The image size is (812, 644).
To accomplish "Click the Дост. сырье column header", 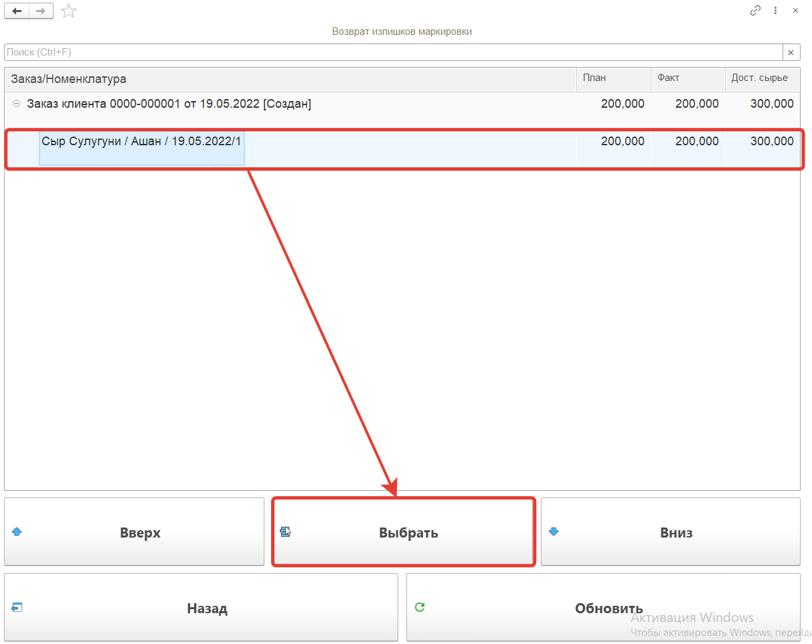I will pyautogui.click(x=762, y=78).
